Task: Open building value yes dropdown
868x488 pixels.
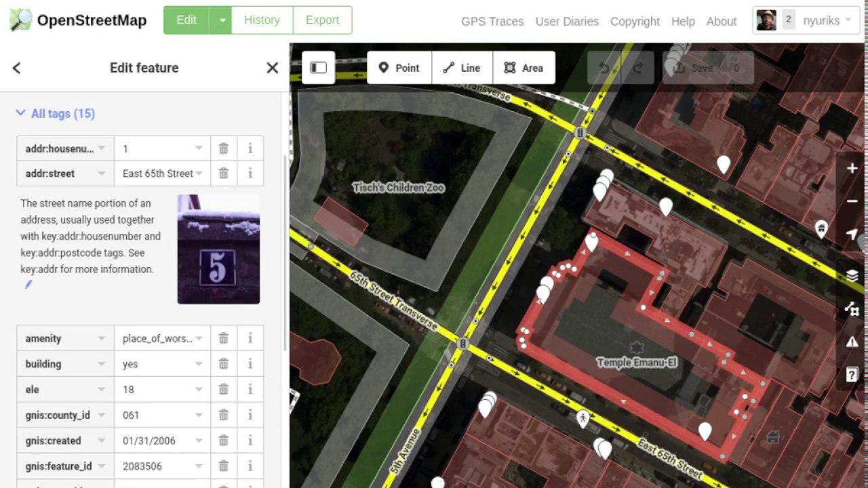Action: (x=199, y=364)
